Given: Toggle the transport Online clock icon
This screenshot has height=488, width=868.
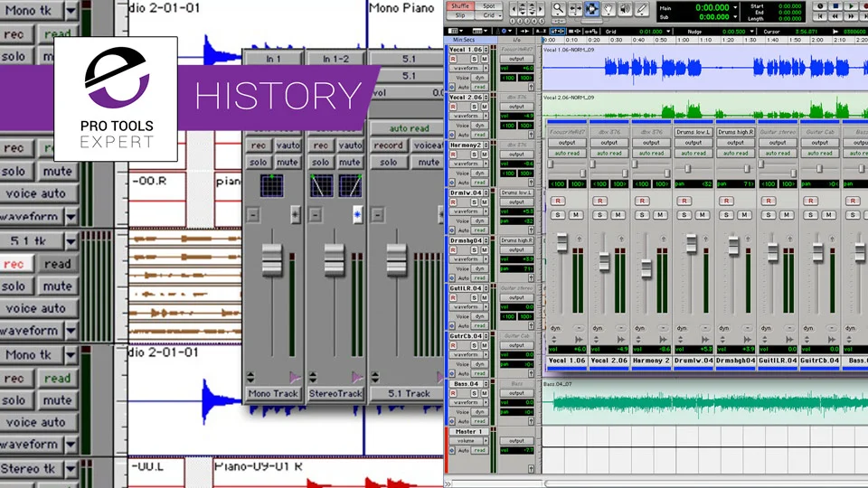Looking at the screenshot, I should (820, 6).
